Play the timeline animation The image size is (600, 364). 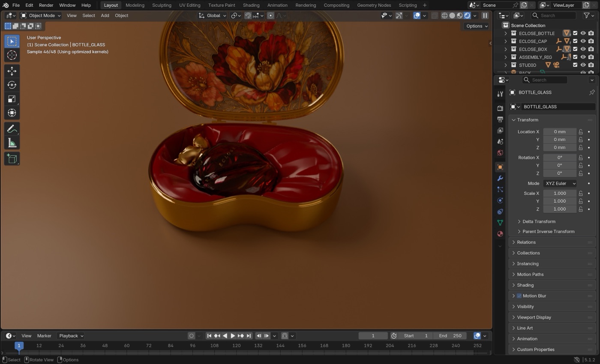[233, 336]
